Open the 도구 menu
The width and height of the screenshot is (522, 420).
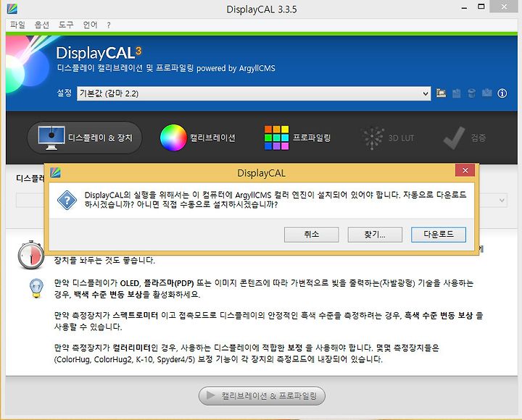(x=66, y=25)
